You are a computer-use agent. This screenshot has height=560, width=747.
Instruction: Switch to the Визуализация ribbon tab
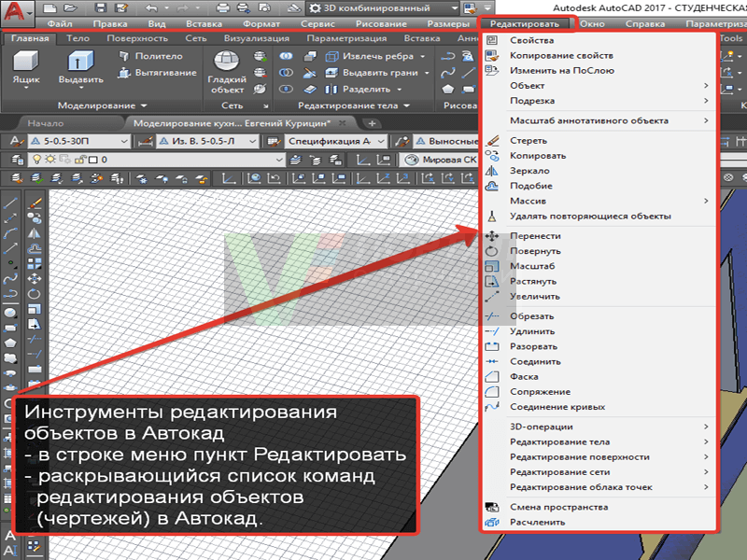pyautogui.click(x=257, y=38)
